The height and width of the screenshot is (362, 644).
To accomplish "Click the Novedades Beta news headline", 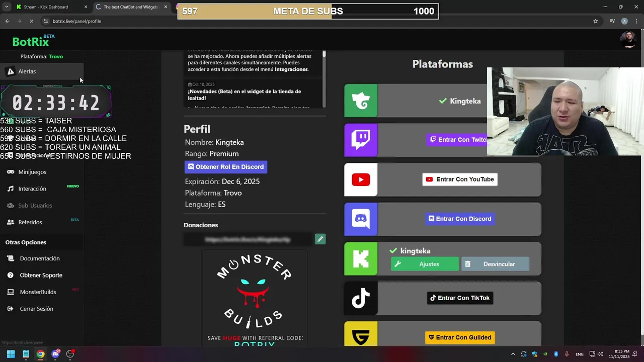I will (x=245, y=95).
